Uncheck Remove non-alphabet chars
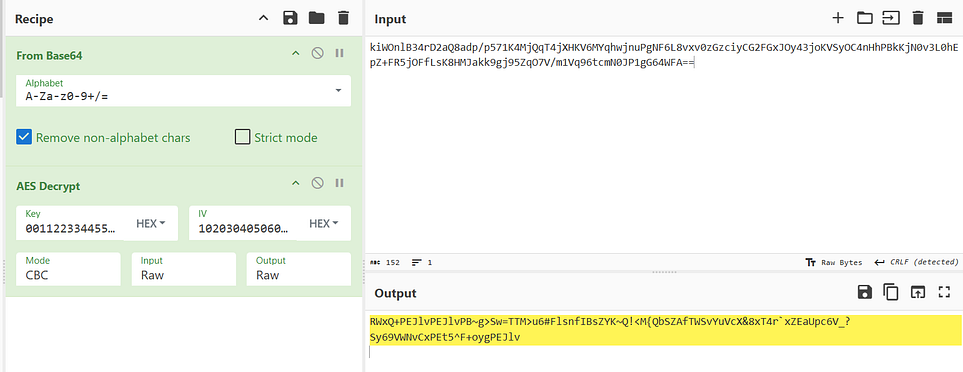This screenshot has height=372, width=963. (x=24, y=137)
